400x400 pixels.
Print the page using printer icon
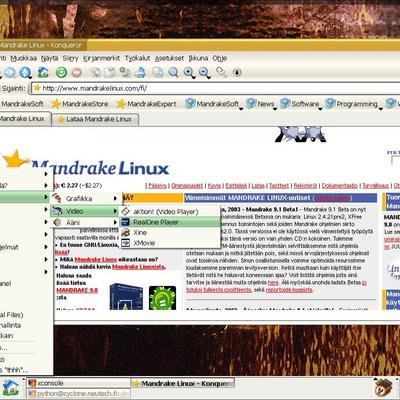click(141, 72)
